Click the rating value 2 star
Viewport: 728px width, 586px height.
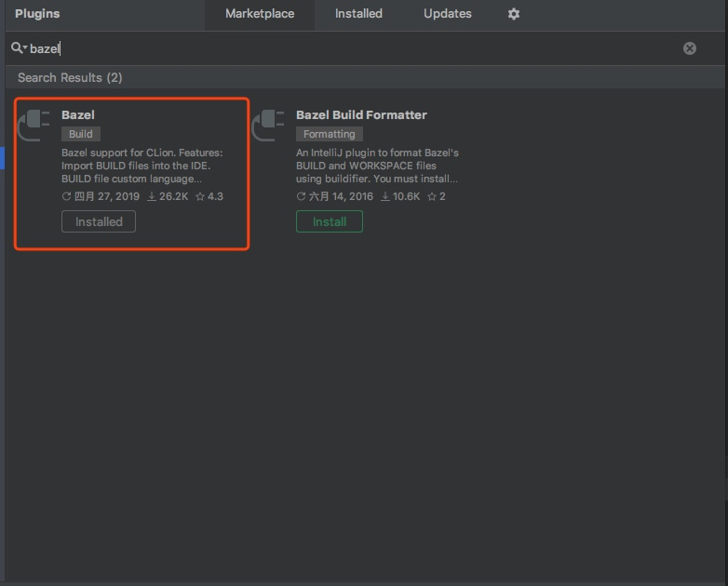[x=437, y=196]
